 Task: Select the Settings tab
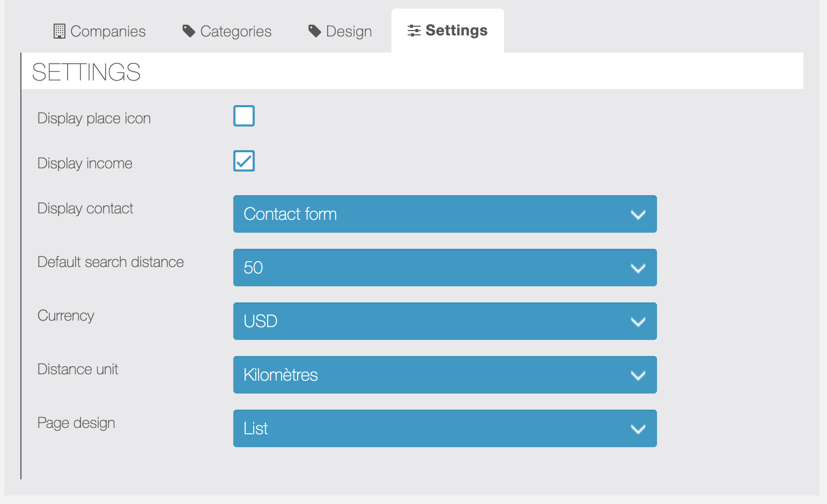click(448, 31)
